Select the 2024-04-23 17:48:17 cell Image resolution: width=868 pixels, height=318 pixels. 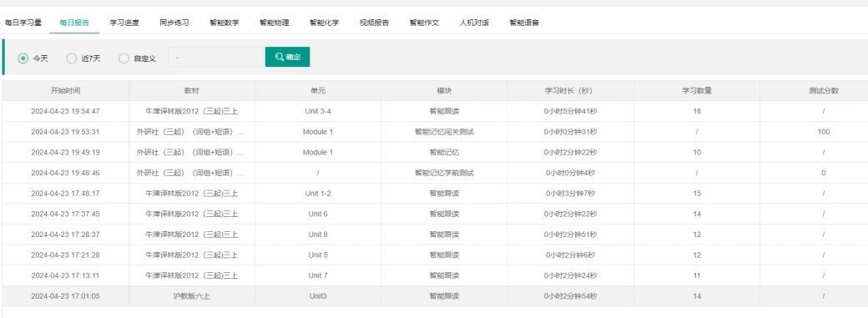65,194
